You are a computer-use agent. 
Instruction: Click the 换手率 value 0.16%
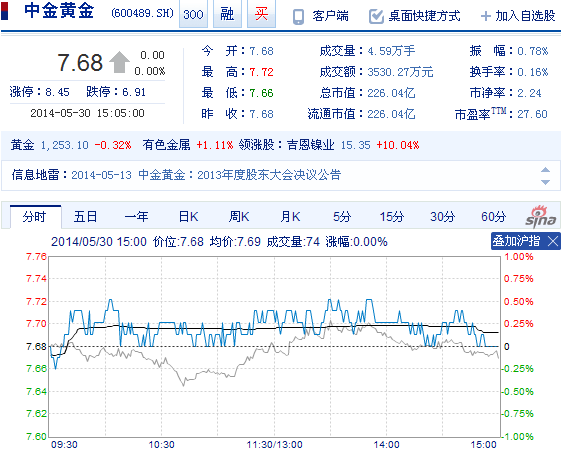pyautogui.click(x=533, y=72)
